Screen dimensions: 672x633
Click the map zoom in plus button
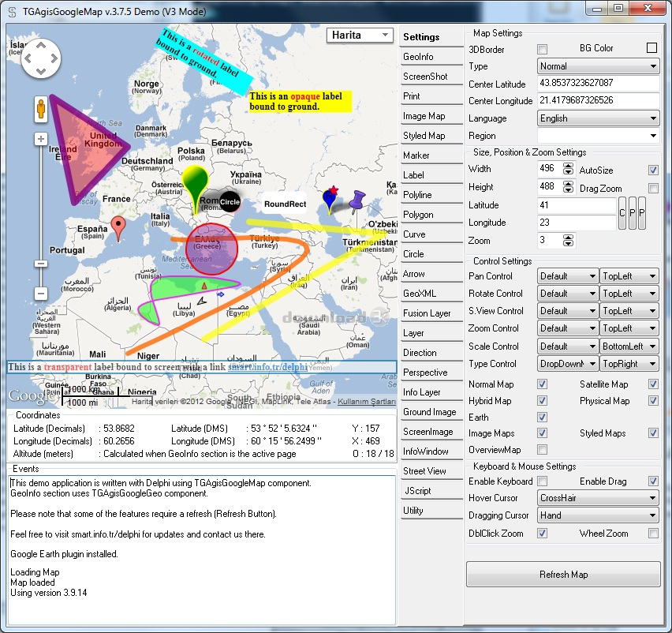point(41,139)
